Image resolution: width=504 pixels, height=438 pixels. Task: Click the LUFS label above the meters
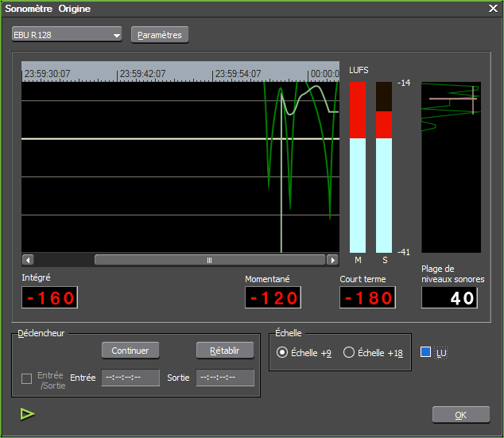(x=359, y=70)
